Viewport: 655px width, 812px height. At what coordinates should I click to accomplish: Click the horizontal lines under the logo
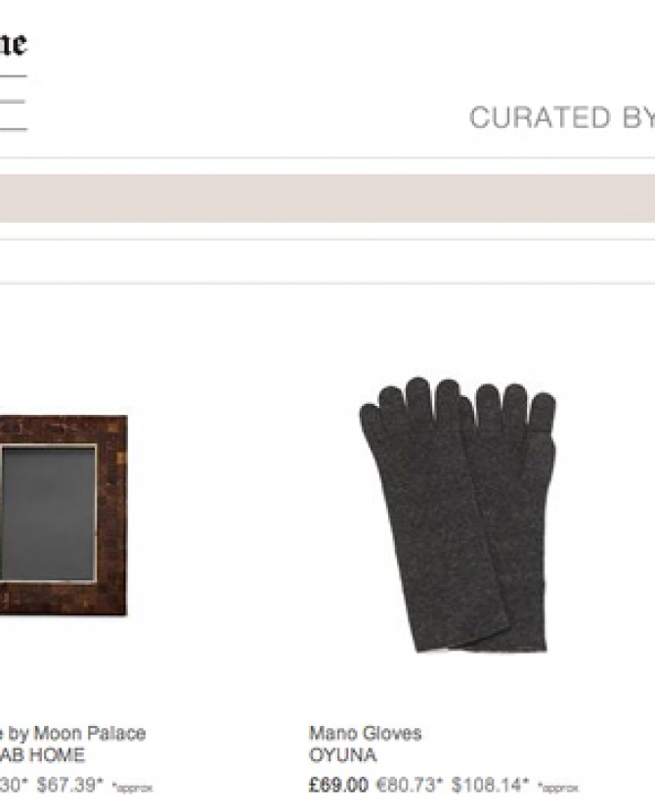(x=13, y=103)
